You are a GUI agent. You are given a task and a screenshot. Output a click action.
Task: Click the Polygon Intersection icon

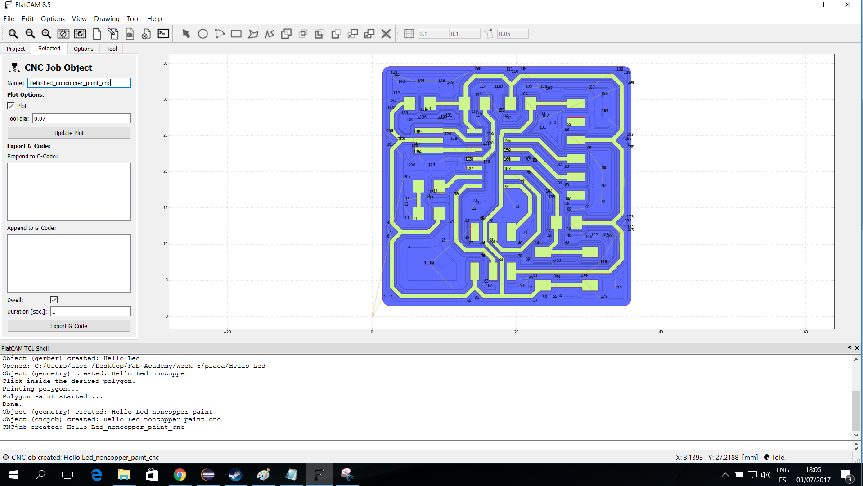click(303, 34)
